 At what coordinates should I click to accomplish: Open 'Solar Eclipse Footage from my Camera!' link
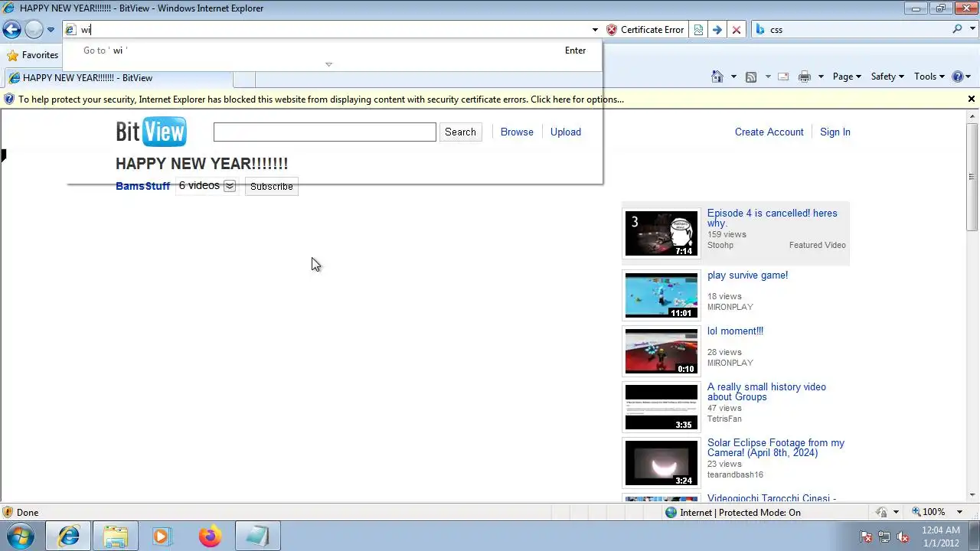tap(776, 448)
